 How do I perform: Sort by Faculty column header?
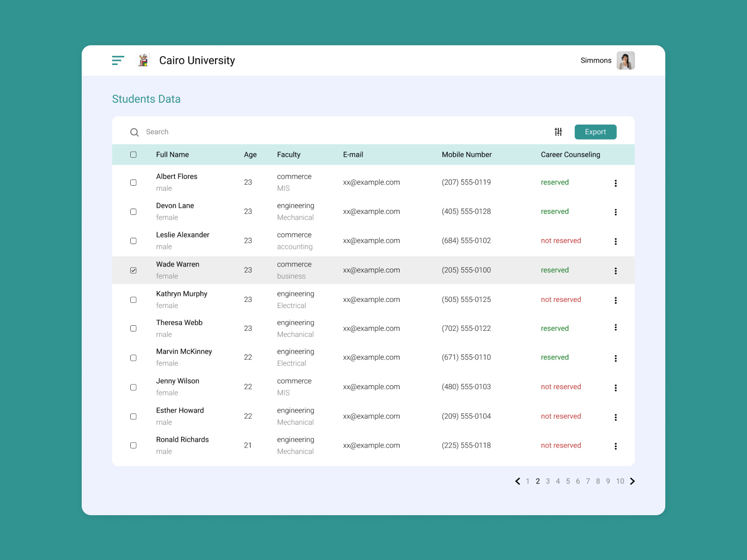(x=289, y=154)
